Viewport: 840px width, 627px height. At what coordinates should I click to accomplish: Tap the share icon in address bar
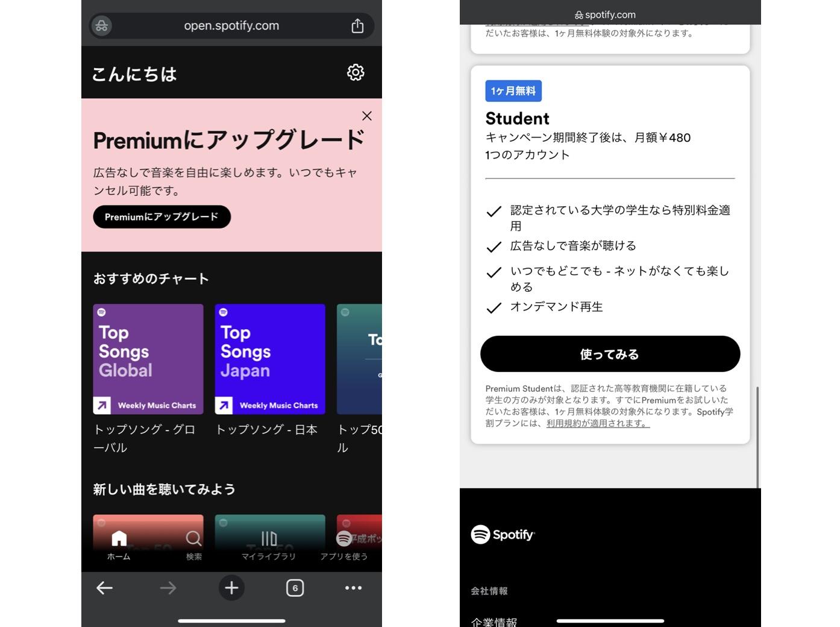coord(357,26)
